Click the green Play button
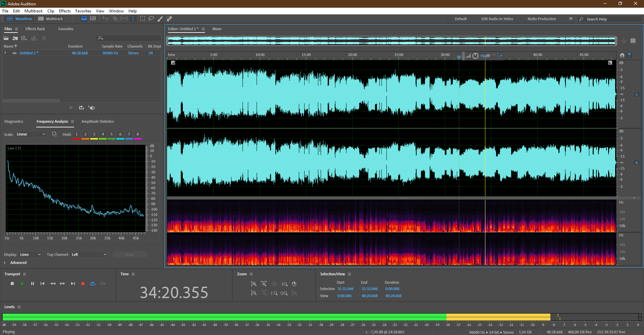The height and width of the screenshot is (335, 644). [x=22, y=284]
